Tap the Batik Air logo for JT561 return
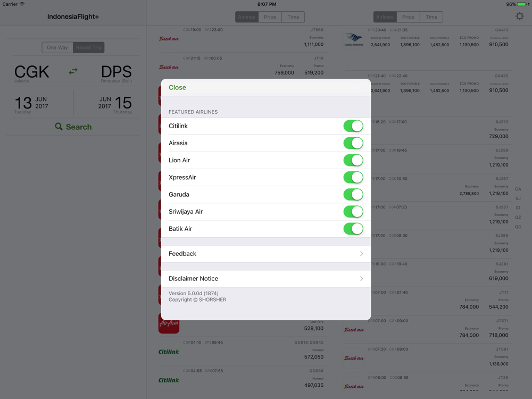 coord(354,358)
